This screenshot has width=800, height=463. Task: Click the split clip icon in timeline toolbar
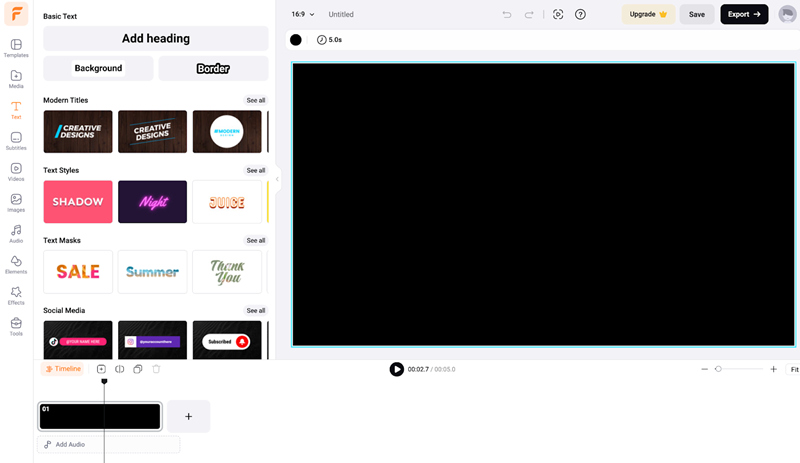120,369
